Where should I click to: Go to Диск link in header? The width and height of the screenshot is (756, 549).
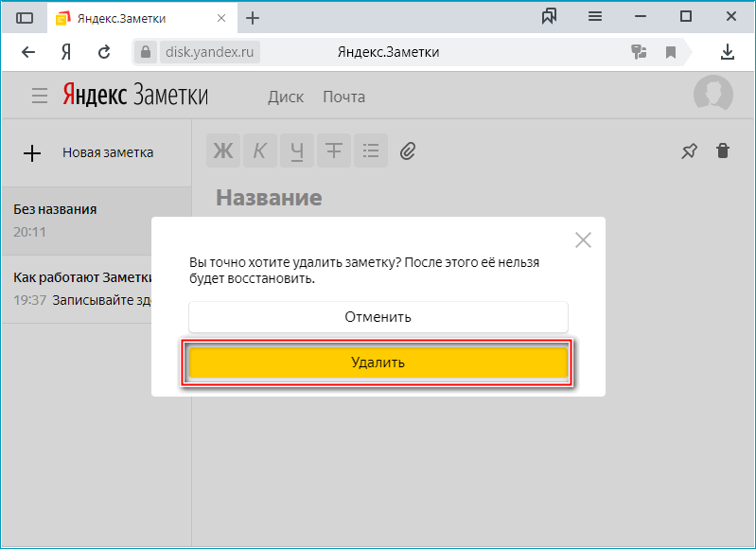point(286,97)
